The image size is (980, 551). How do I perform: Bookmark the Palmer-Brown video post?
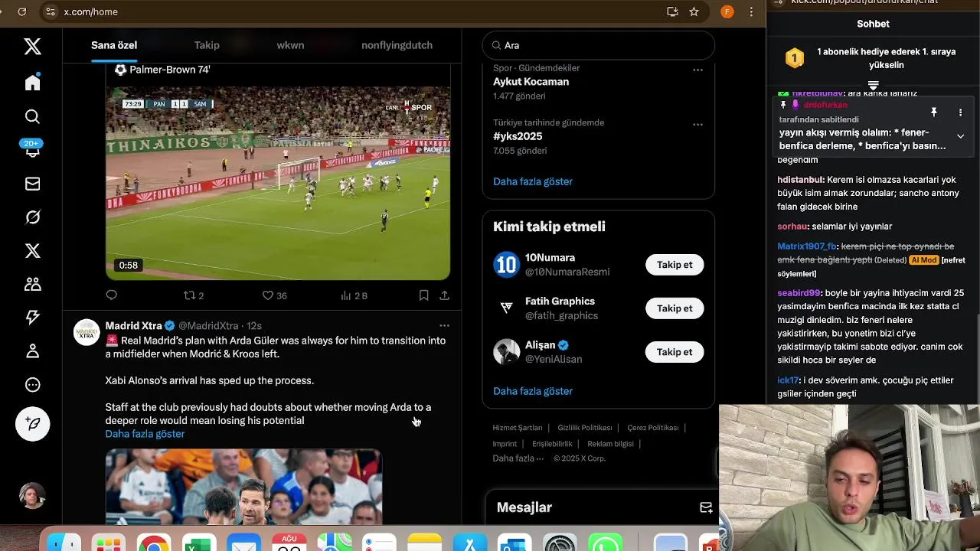[x=423, y=295]
